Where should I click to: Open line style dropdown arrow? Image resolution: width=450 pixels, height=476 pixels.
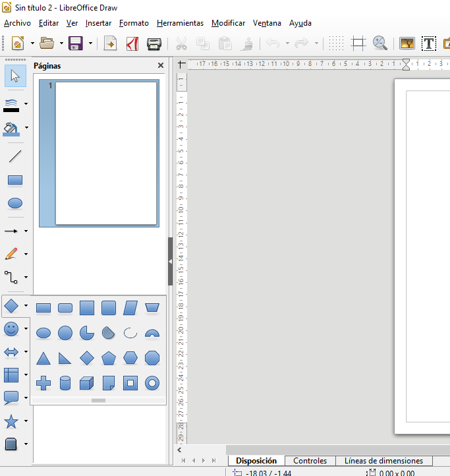[x=26, y=104]
